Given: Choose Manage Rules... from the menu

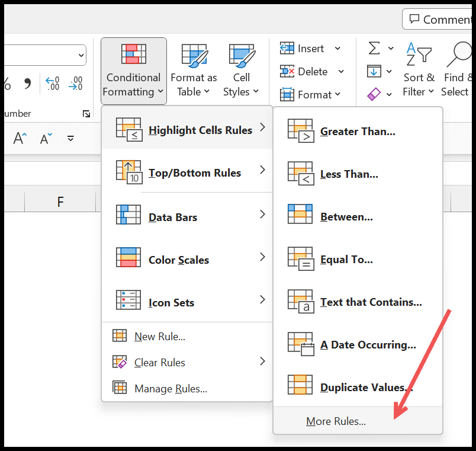Looking at the screenshot, I should pyautogui.click(x=186, y=388).
